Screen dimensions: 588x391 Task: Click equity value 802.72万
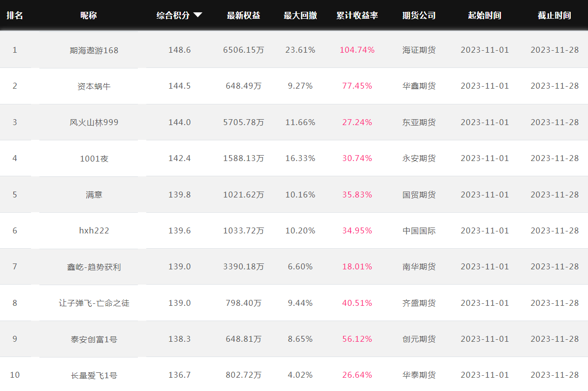click(x=244, y=375)
